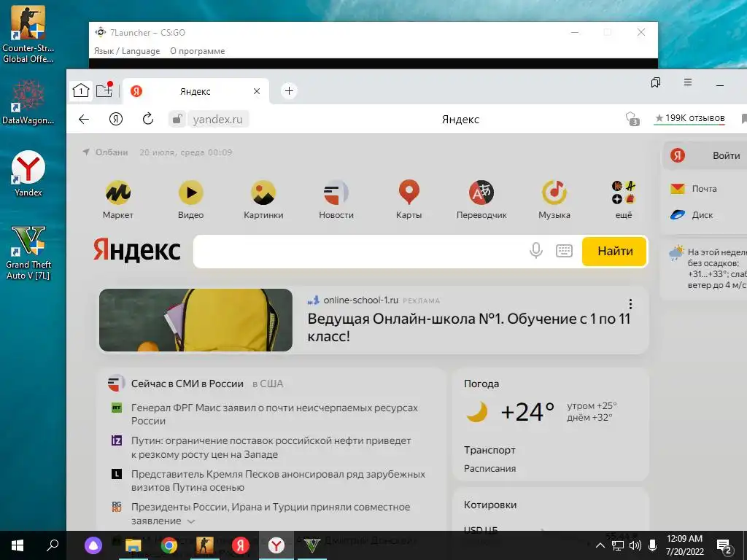Open the Президенты России, Ирана и Турции headline
This screenshot has height=560, width=747.
(271, 514)
